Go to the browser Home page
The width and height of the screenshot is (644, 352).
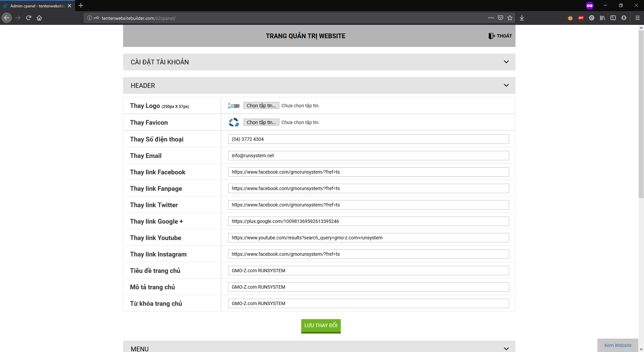click(x=39, y=18)
